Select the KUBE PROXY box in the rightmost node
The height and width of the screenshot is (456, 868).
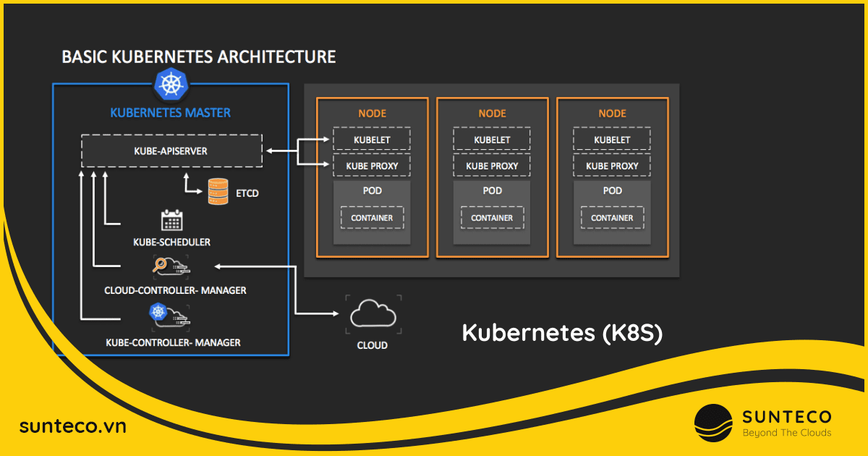(x=612, y=166)
